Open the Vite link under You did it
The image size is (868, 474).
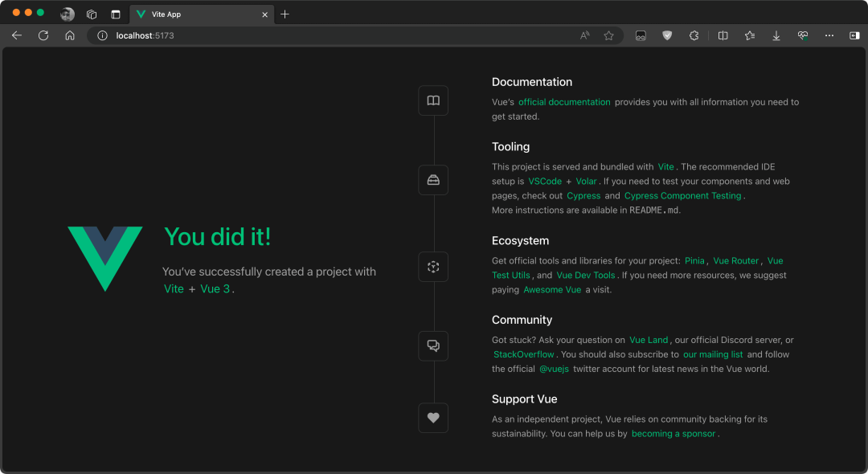[x=174, y=288]
